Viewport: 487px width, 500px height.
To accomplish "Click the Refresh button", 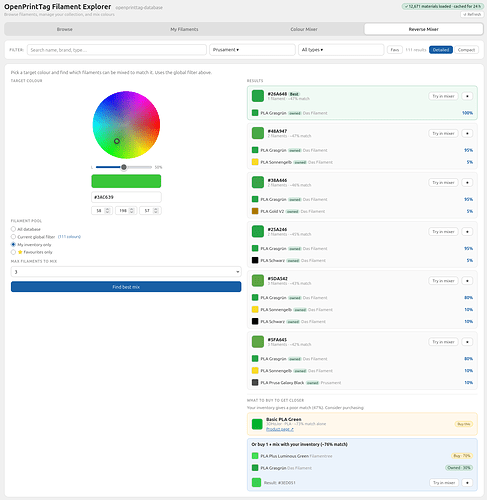I will [472, 14].
